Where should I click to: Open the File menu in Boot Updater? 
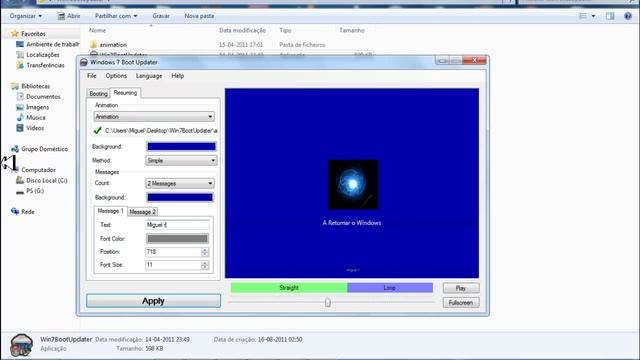[x=91, y=76]
